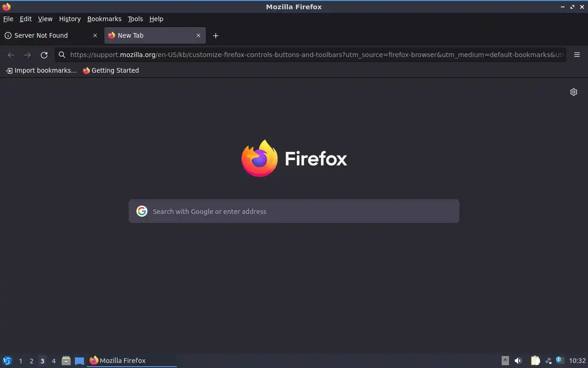Open Getting Started bookmark

(111, 70)
